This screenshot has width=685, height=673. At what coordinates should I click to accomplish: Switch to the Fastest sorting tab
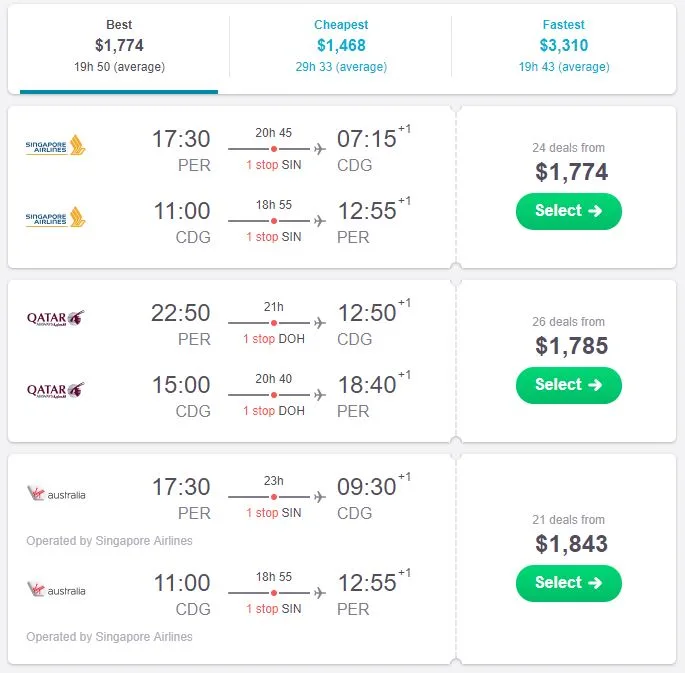point(565,46)
